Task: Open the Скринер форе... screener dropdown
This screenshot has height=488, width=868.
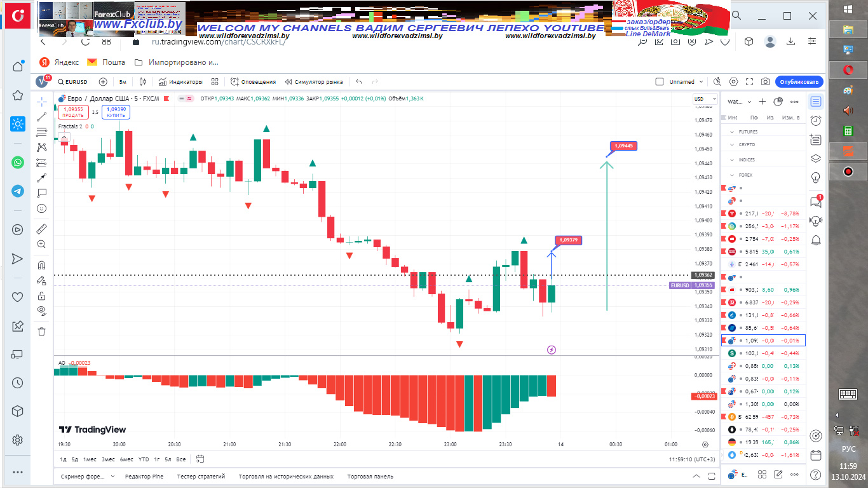Action: pos(88,476)
